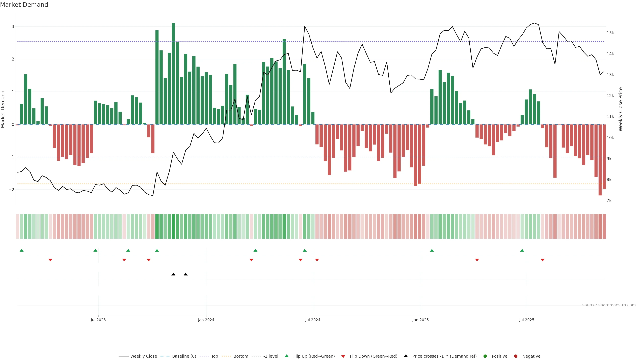Click flip-up marker just after Jan 2025
Viewport: 644px width, 362px height.
(x=432, y=250)
